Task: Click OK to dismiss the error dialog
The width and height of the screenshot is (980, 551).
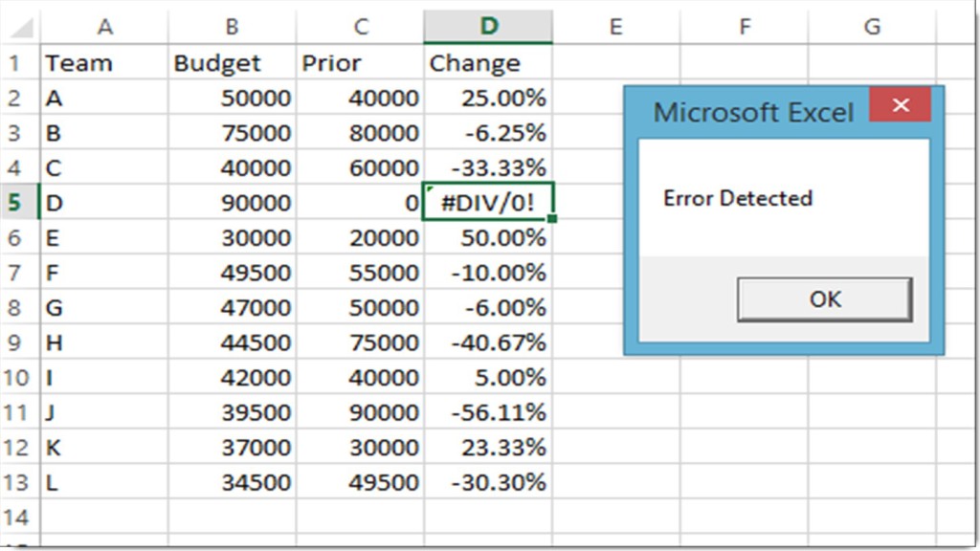Action: coord(824,298)
